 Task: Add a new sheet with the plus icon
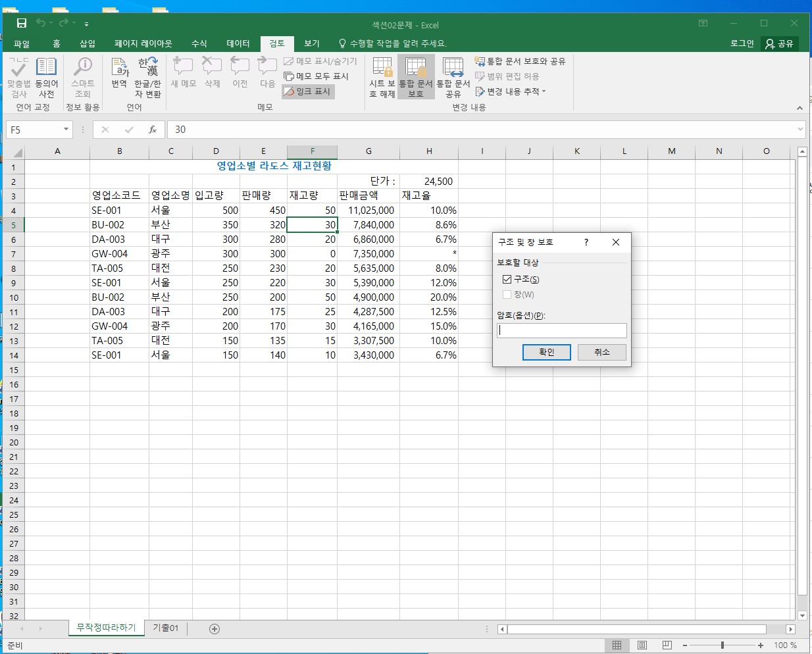(215, 629)
